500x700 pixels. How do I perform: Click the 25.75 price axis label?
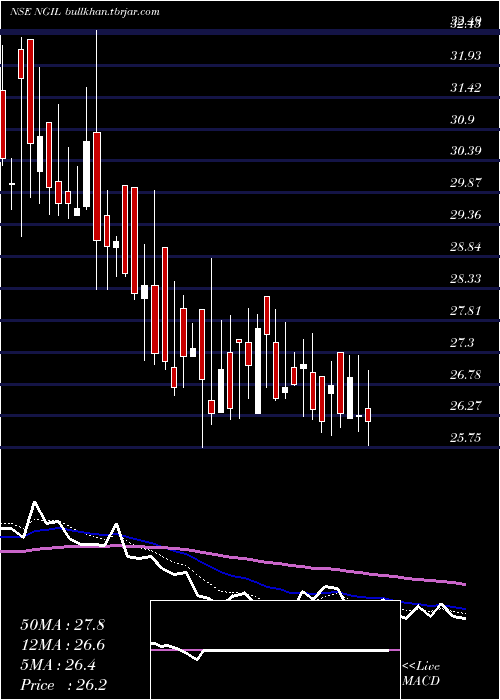pos(466,438)
